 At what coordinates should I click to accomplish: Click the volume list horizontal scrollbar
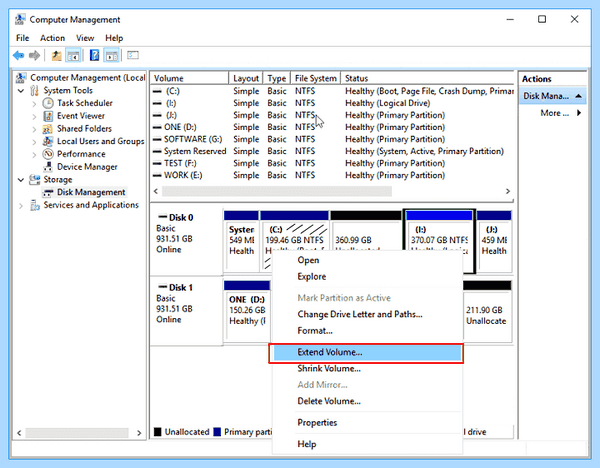[277, 191]
